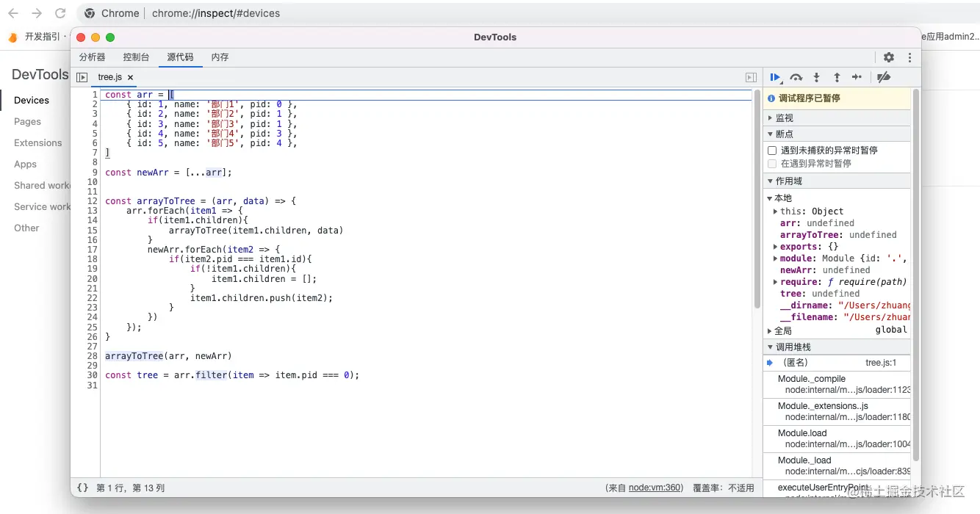Open Extensions in the inspect sidebar
The image size is (980, 514).
(38, 143)
